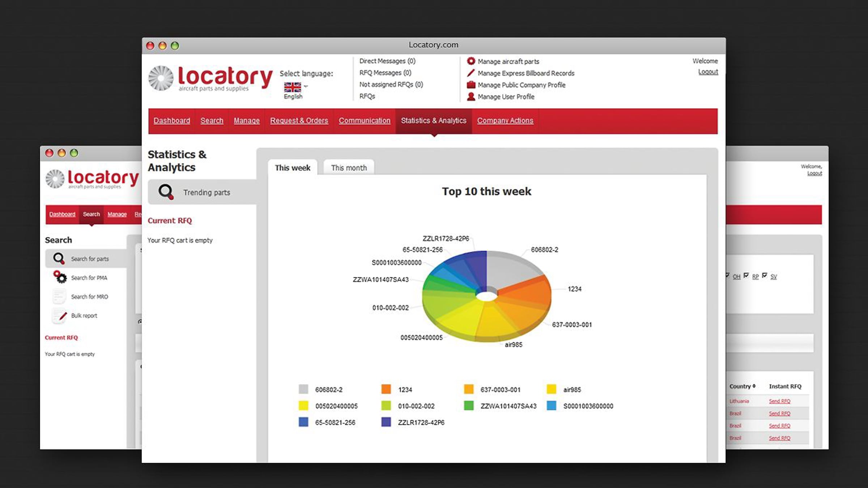Click the Public Company Profile briefcase icon
Image resolution: width=868 pixels, height=488 pixels.
pos(471,85)
